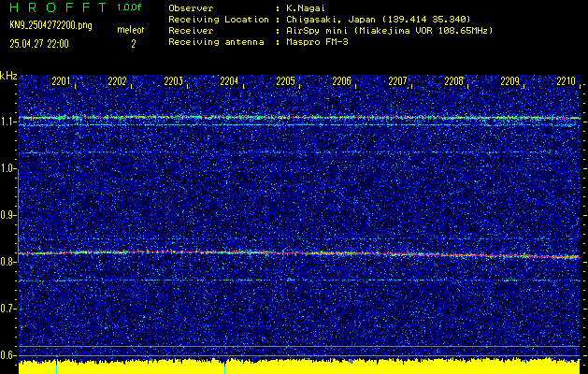
Task: Click the 1.0 frequency axis label
Action: pos(7,169)
